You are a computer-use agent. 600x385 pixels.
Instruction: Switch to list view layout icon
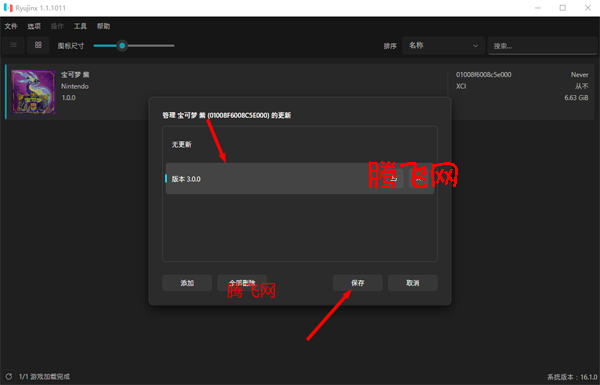(13, 45)
